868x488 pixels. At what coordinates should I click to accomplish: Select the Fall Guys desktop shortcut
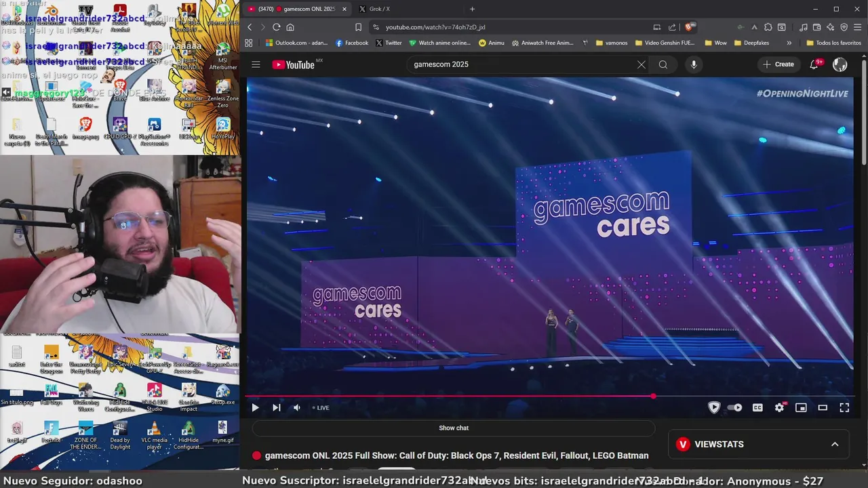[x=52, y=394]
